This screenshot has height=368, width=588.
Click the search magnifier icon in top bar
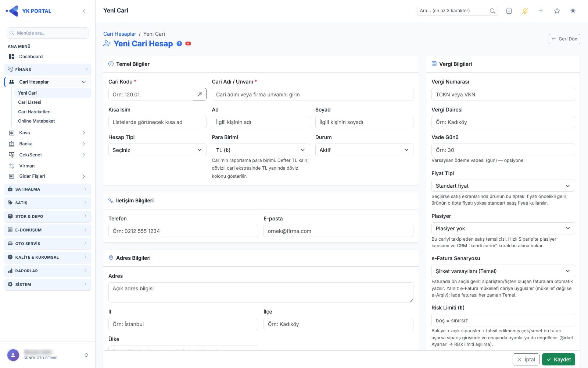point(492,11)
